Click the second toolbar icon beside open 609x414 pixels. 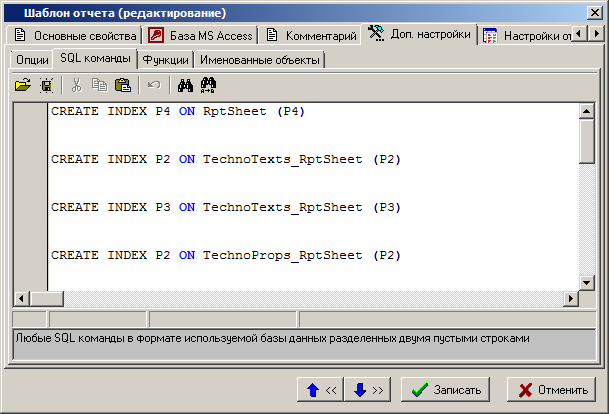click(45, 86)
